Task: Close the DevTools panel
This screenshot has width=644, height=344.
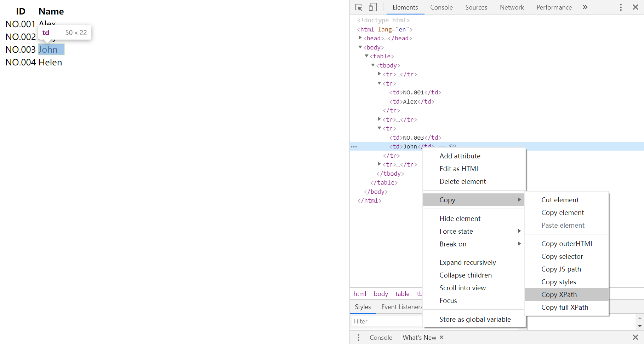Action: 636,7
